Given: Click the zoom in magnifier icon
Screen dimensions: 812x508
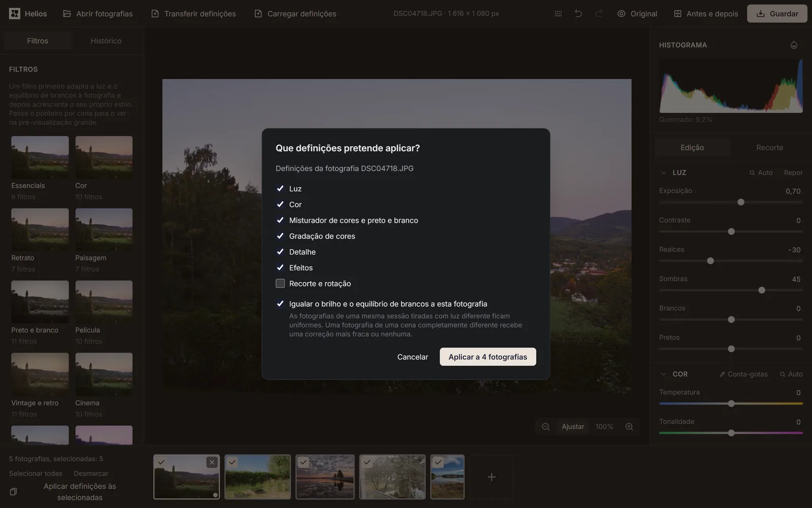Looking at the screenshot, I should click(629, 427).
